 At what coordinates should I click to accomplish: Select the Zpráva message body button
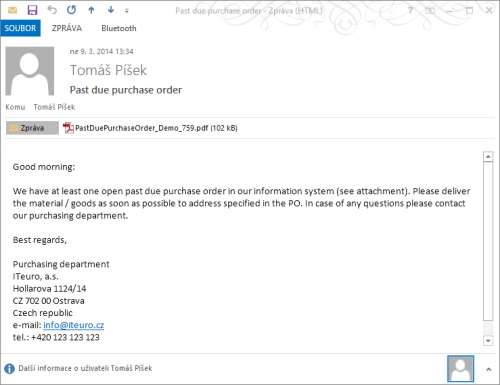(x=32, y=128)
